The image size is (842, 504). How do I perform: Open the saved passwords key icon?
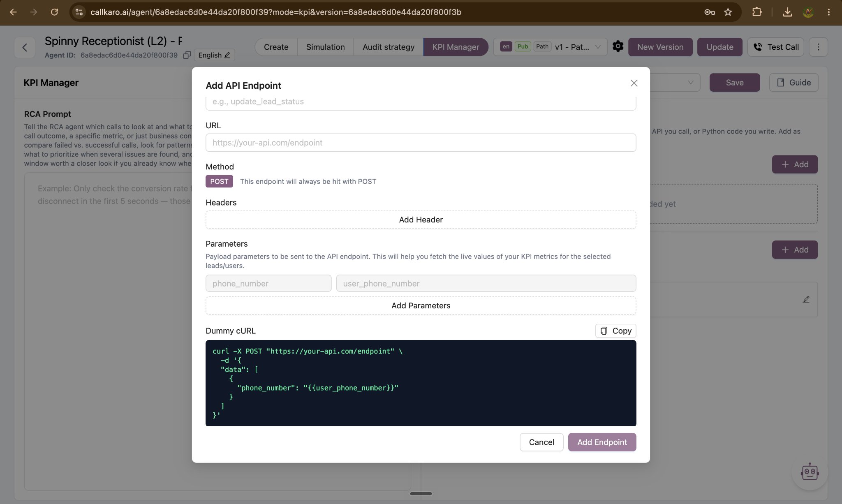[709, 12]
